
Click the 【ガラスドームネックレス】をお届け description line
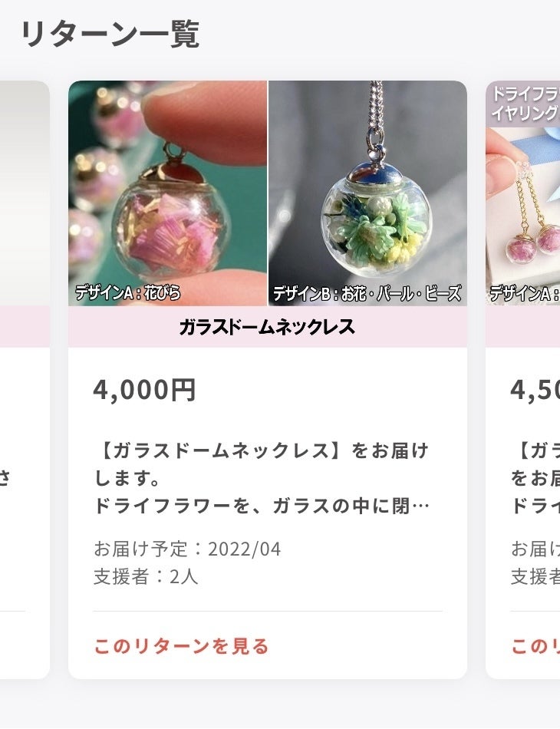tap(262, 451)
